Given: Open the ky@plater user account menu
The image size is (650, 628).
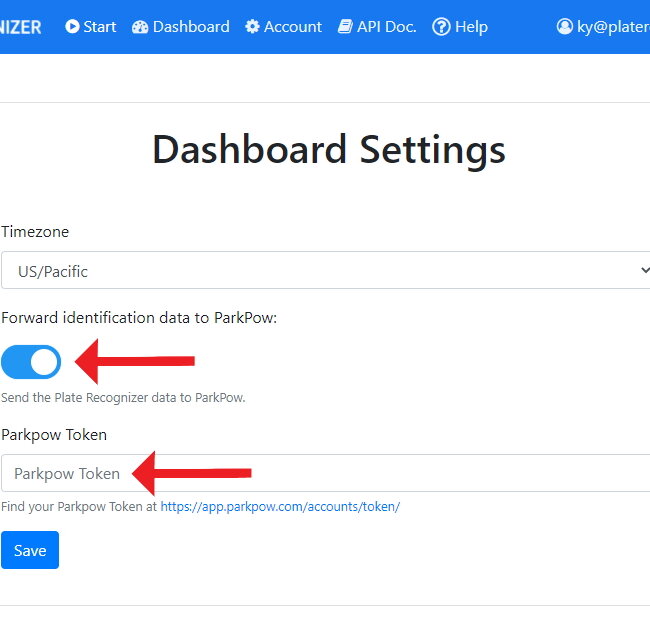Looking at the screenshot, I should click(x=603, y=27).
